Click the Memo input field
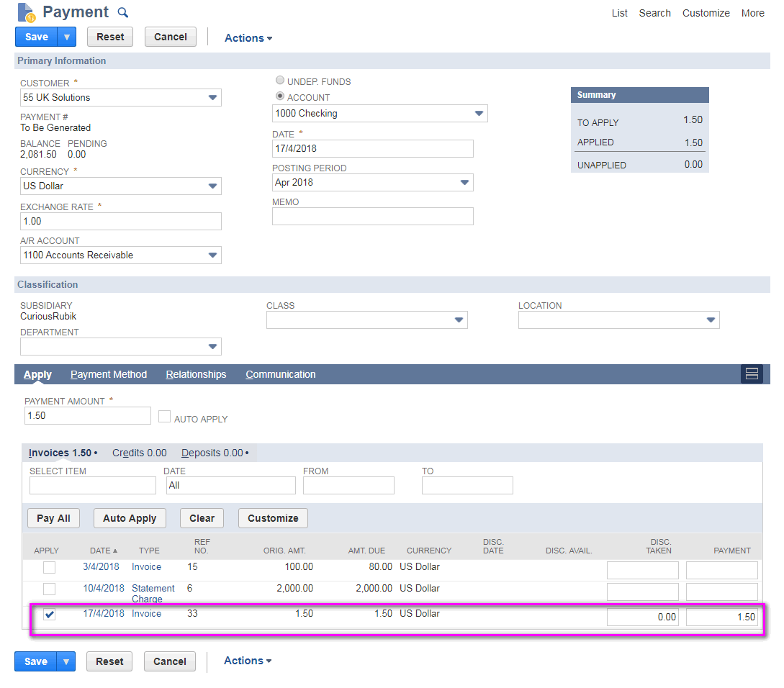Image resolution: width=784 pixels, height=688 pixels. pos(372,216)
